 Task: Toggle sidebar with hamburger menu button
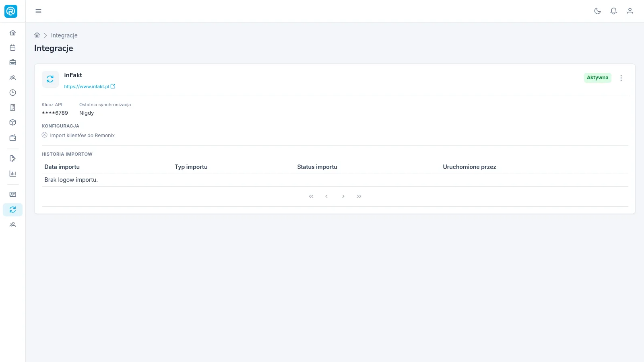[38, 11]
